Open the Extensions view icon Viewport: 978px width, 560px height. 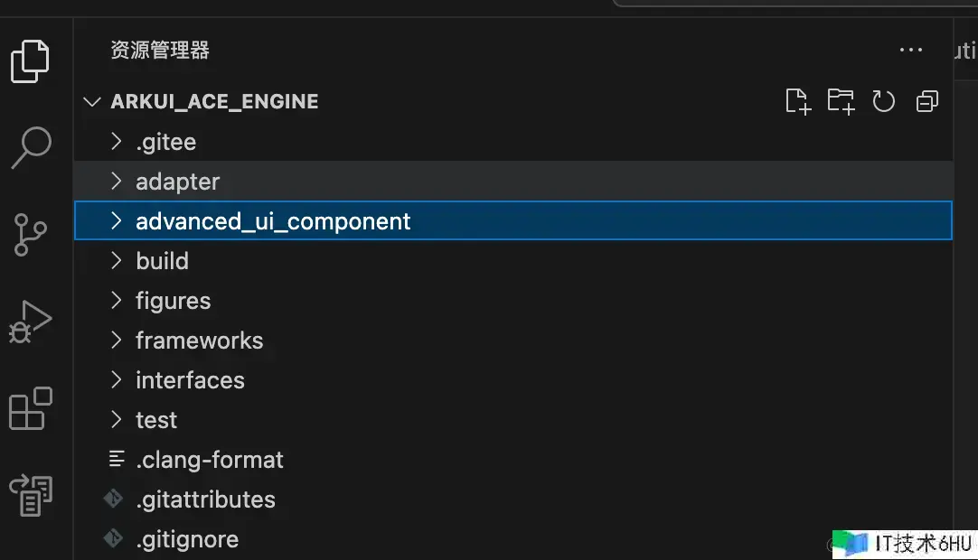coord(31,408)
